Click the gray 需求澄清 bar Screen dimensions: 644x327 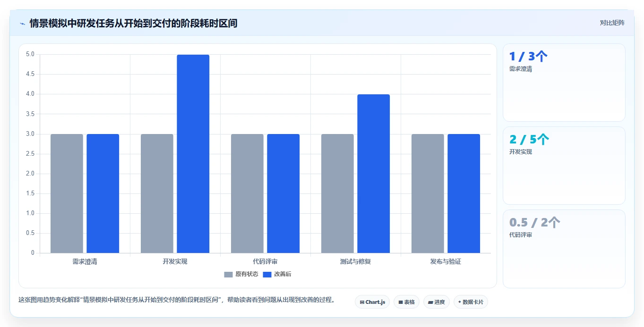[67, 193]
